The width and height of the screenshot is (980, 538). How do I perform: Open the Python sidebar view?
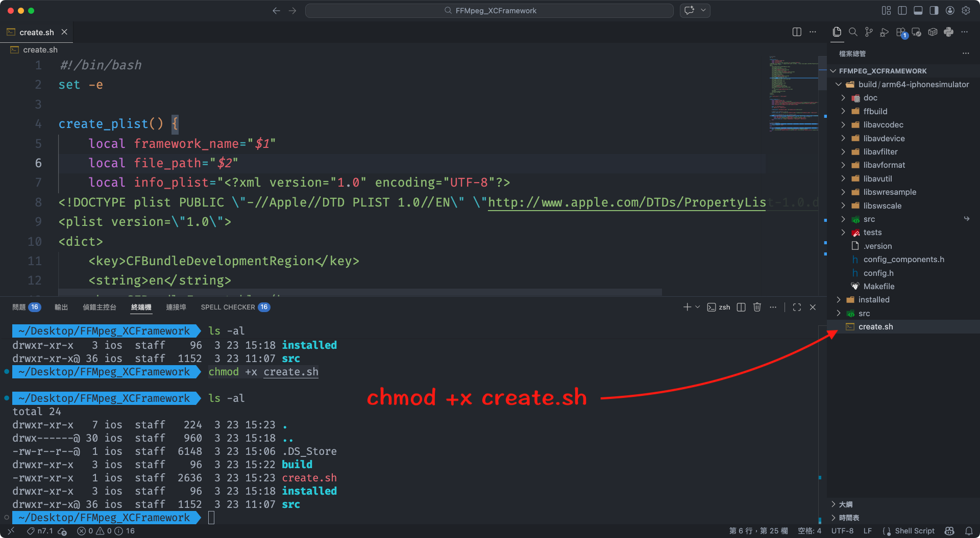[x=948, y=32]
